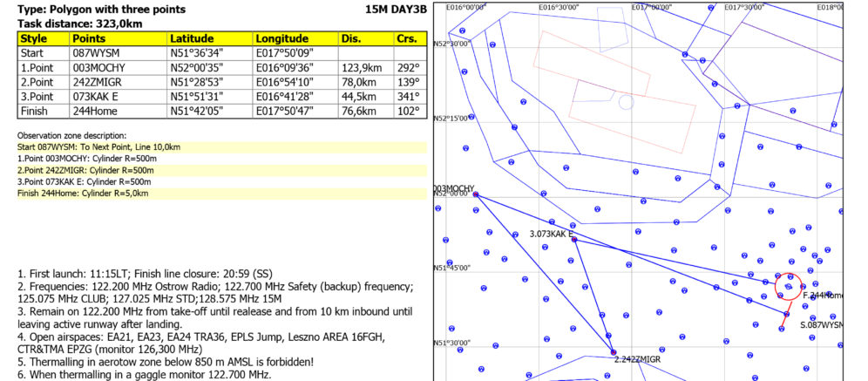Click the 123,9km distance cell
The image size is (868, 381).
point(365,68)
